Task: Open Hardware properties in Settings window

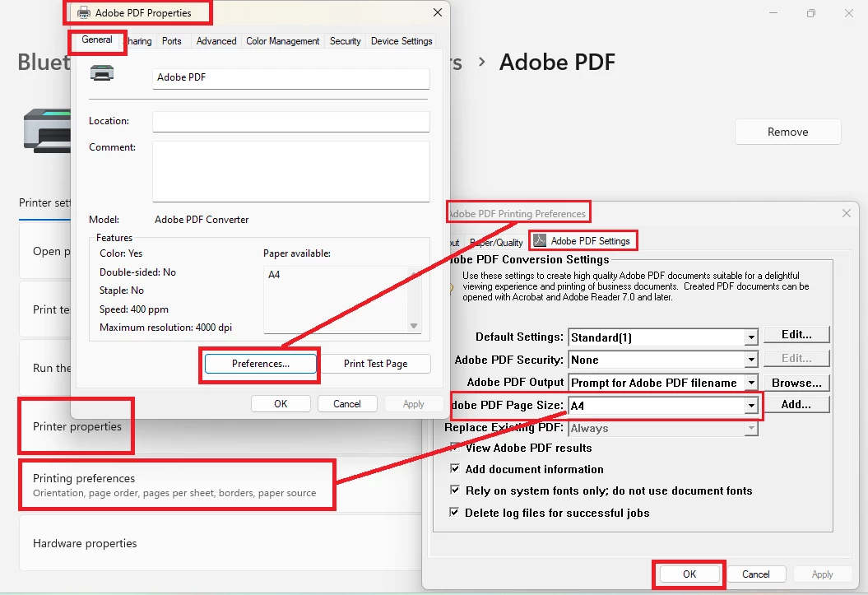Action: [x=220, y=543]
